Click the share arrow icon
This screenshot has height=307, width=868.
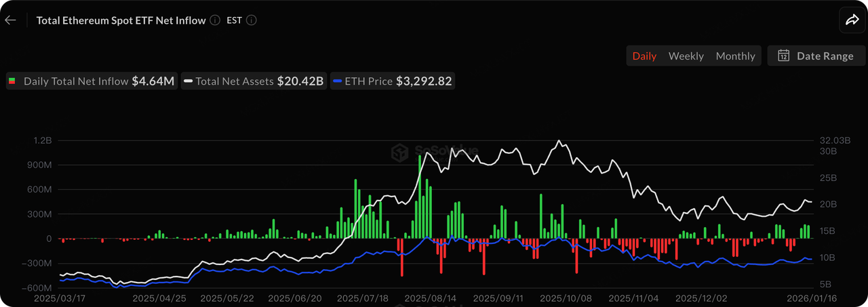point(852,20)
